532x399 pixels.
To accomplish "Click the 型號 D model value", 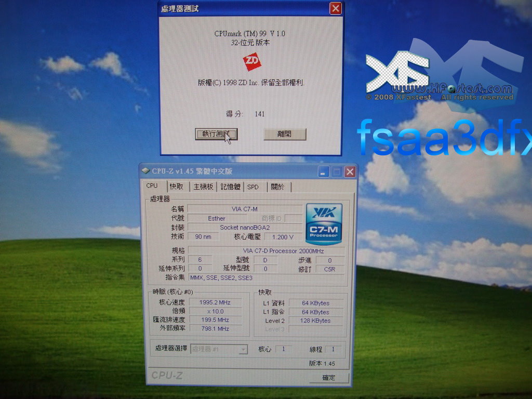I will pyautogui.click(x=265, y=260).
